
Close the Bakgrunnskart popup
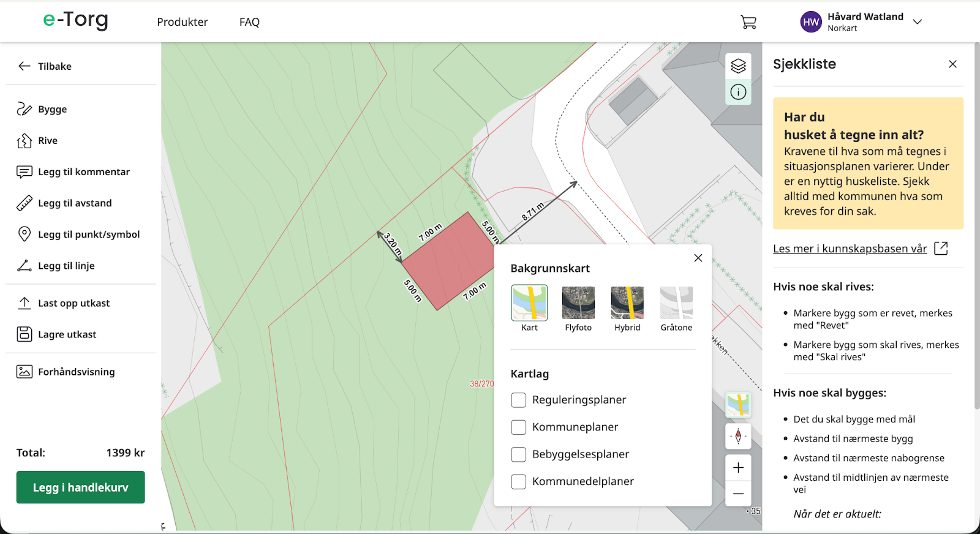pos(698,258)
